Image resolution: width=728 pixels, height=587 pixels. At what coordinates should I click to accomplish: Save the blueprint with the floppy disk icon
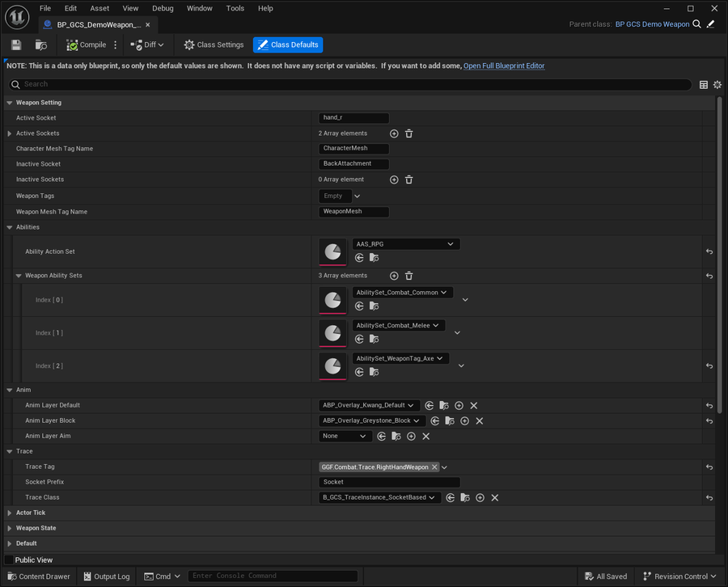[16, 45]
